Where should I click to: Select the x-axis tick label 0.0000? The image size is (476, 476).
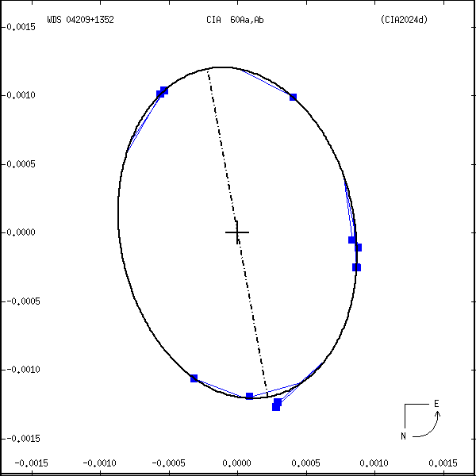[x=236, y=463]
